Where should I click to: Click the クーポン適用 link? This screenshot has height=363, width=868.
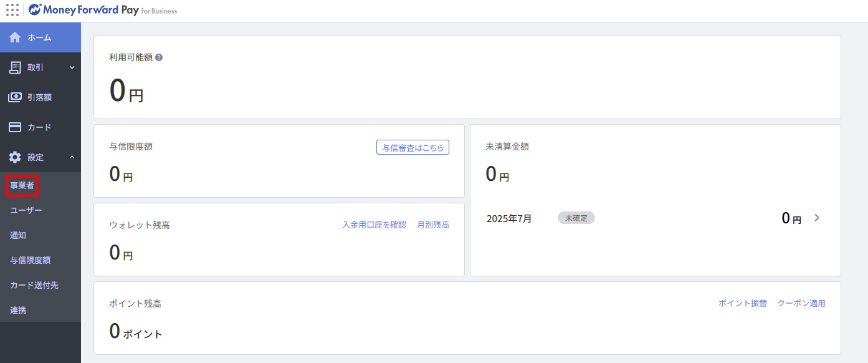point(801,303)
